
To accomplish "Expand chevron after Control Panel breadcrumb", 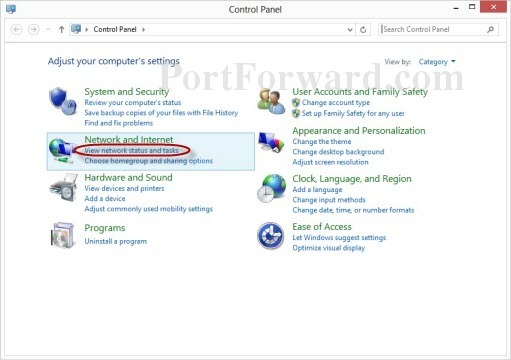I will click(x=143, y=29).
